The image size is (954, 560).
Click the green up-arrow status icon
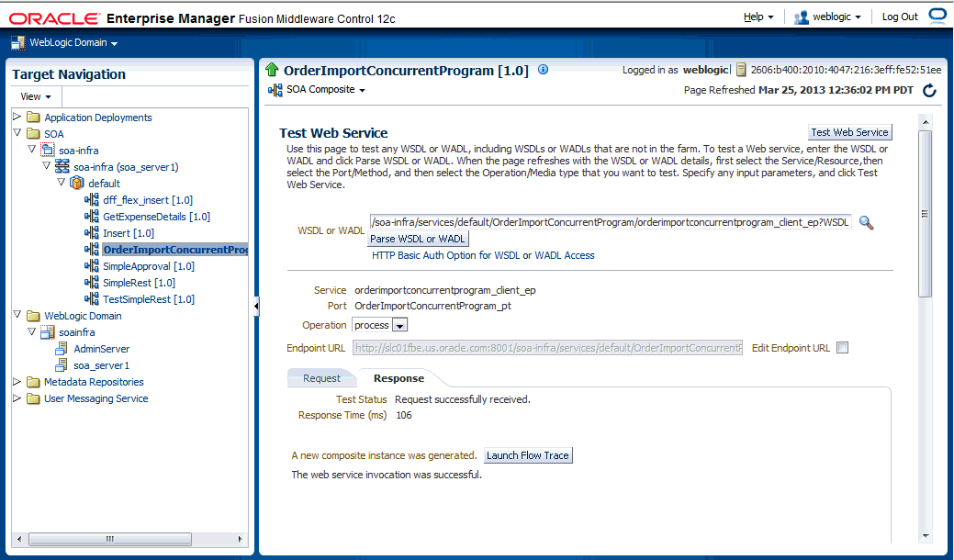272,70
